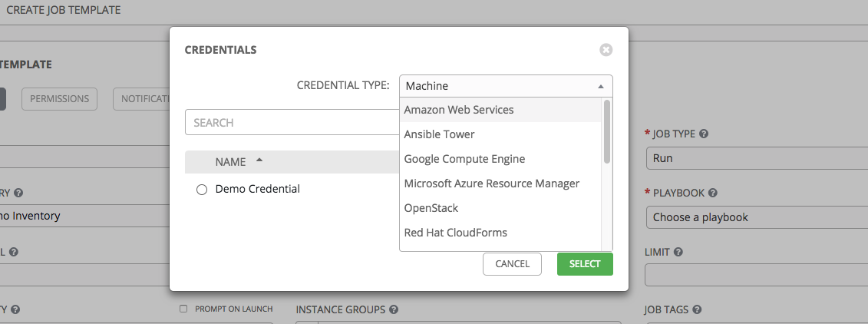
Task: Show help for Playbook
Action: [713, 193]
